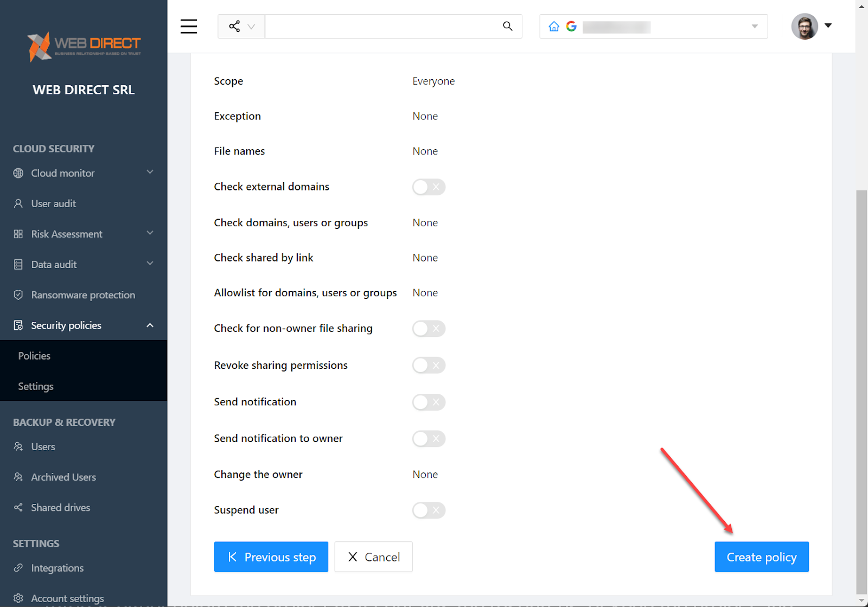Screen dimensions: 868x607
Task: Open the user profile avatar menu
Action: (805, 26)
